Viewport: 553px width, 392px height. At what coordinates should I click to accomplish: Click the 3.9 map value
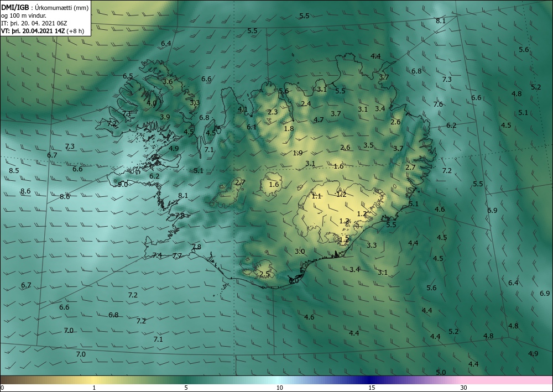(x=165, y=117)
